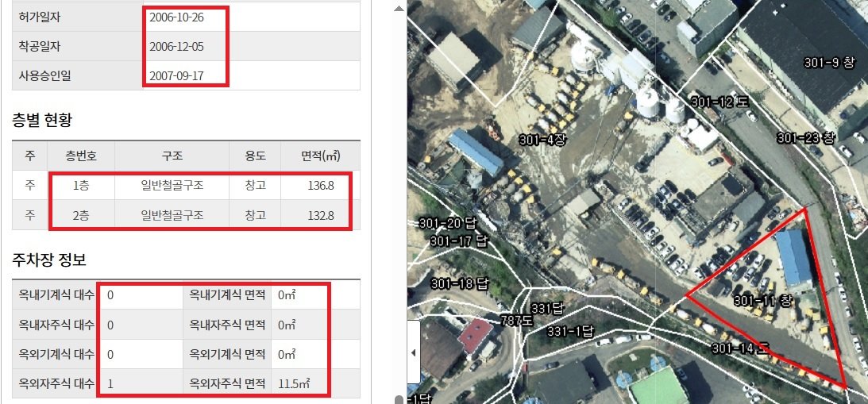Select the 2층 row area value 132.8
This screenshot has width=868, height=404.
pyautogui.click(x=320, y=215)
